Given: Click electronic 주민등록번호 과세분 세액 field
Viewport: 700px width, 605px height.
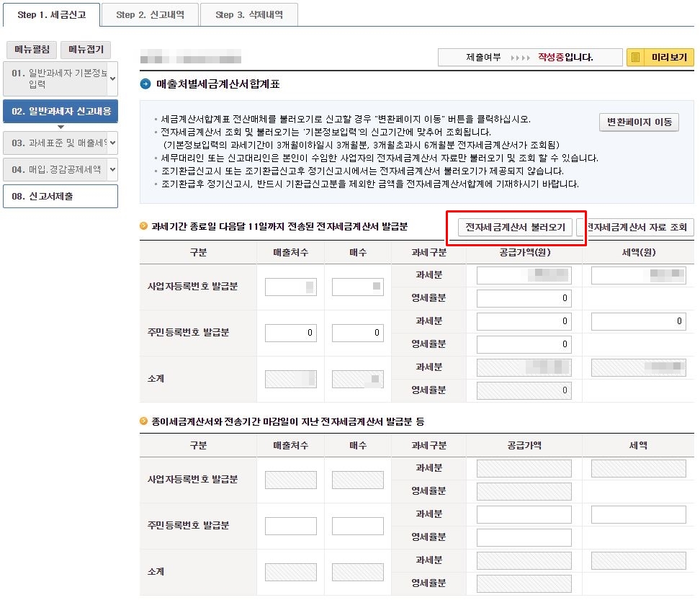Looking at the screenshot, I should pyautogui.click(x=638, y=321).
